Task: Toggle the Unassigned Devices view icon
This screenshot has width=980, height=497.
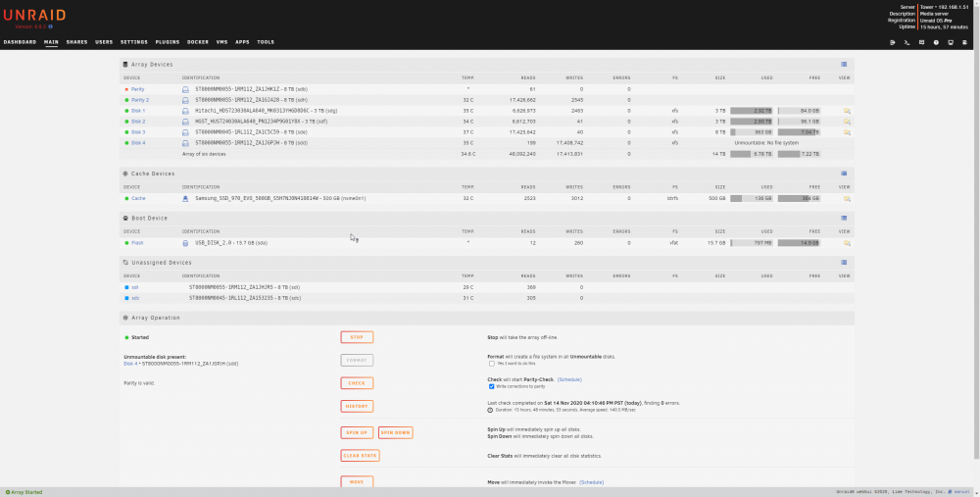Action: 844,263
